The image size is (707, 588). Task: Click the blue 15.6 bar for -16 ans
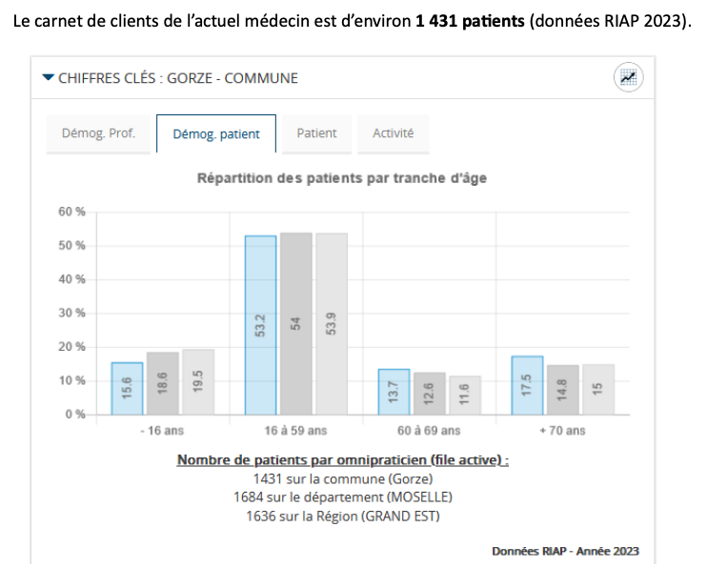[127, 389]
